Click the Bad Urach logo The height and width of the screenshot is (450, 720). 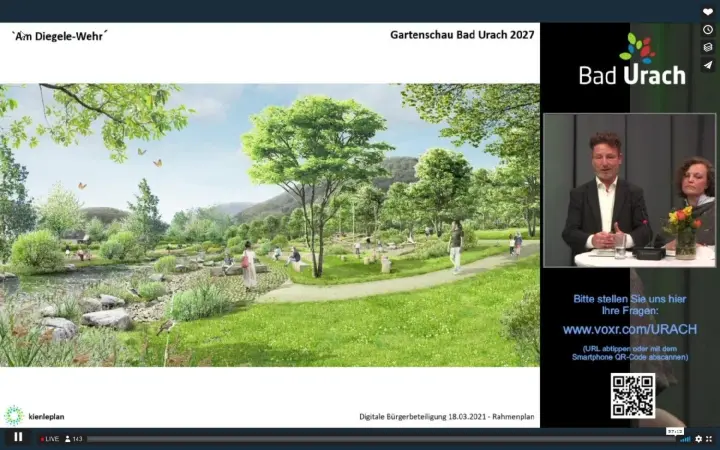[x=632, y=62]
